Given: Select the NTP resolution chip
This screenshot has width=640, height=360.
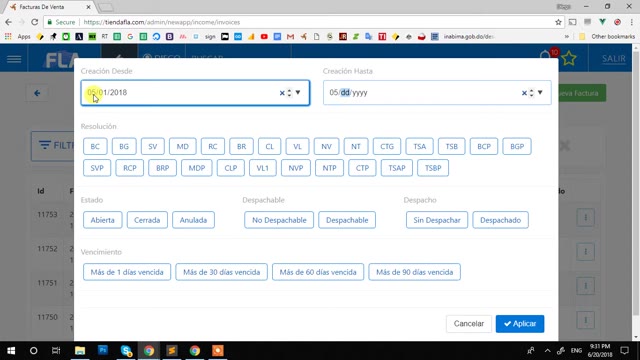Looking at the screenshot, I should pos(329,168).
